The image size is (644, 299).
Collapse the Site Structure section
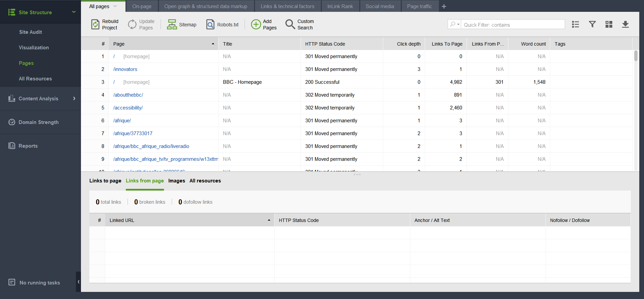pos(74,12)
